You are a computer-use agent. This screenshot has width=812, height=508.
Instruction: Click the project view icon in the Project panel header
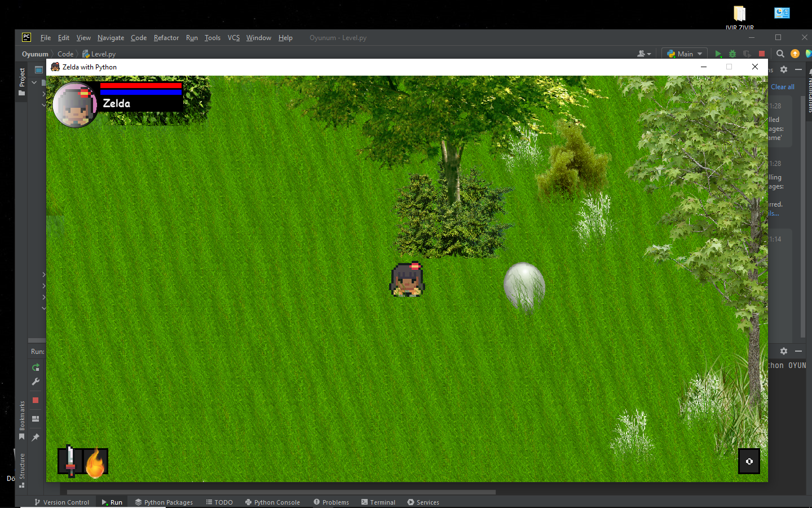coord(38,70)
